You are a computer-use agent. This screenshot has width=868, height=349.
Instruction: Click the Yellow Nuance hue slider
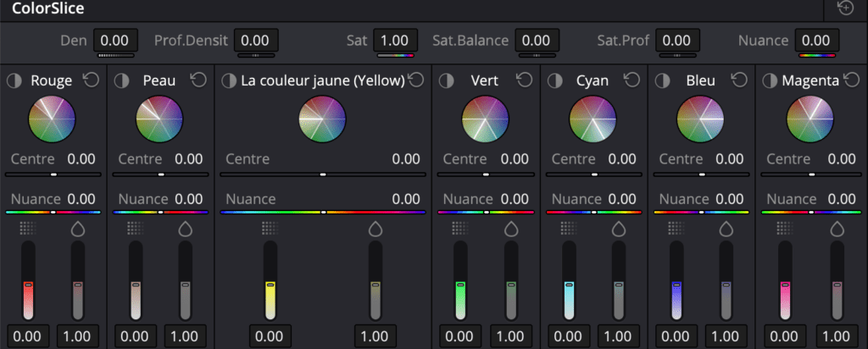pyautogui.click(x=323, y=212)
